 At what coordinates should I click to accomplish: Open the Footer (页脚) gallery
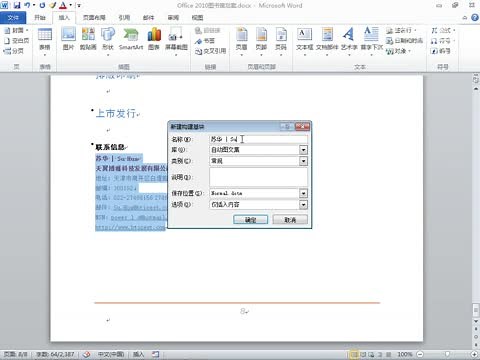261,41
